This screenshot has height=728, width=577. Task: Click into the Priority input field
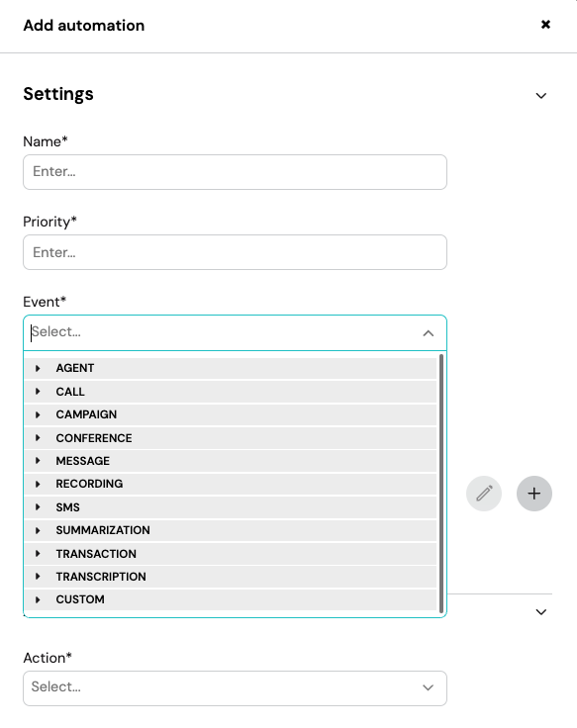coord(236,252)
